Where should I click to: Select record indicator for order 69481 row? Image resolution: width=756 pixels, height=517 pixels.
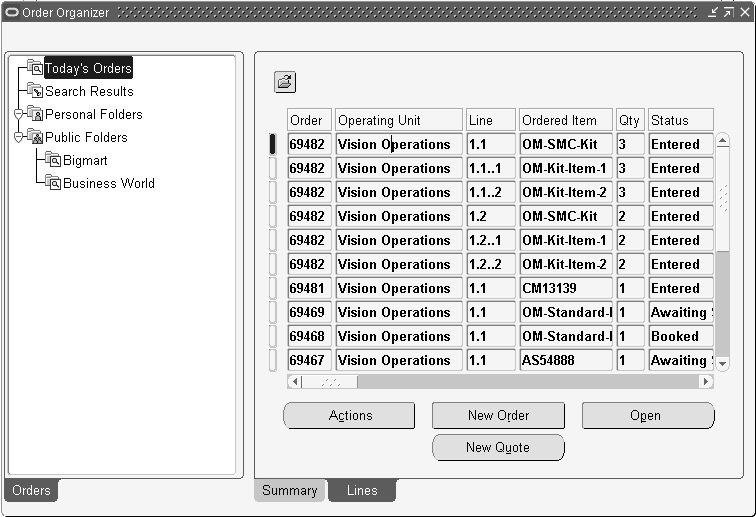pos(272,288)
